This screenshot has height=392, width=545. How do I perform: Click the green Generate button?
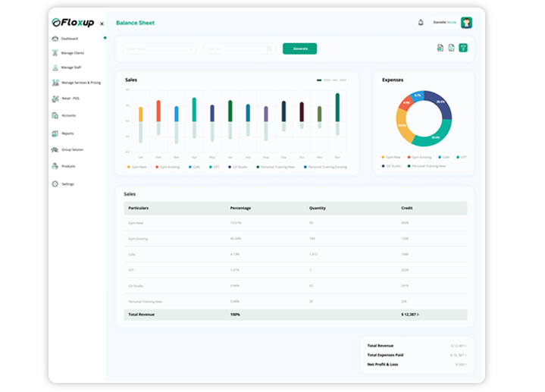[299, 49]
